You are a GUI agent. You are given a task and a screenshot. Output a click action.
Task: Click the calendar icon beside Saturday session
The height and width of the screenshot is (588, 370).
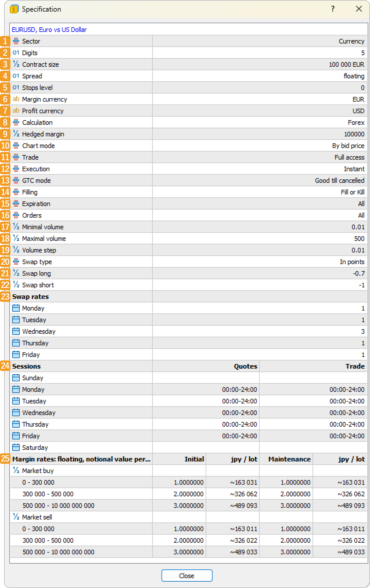16,447
